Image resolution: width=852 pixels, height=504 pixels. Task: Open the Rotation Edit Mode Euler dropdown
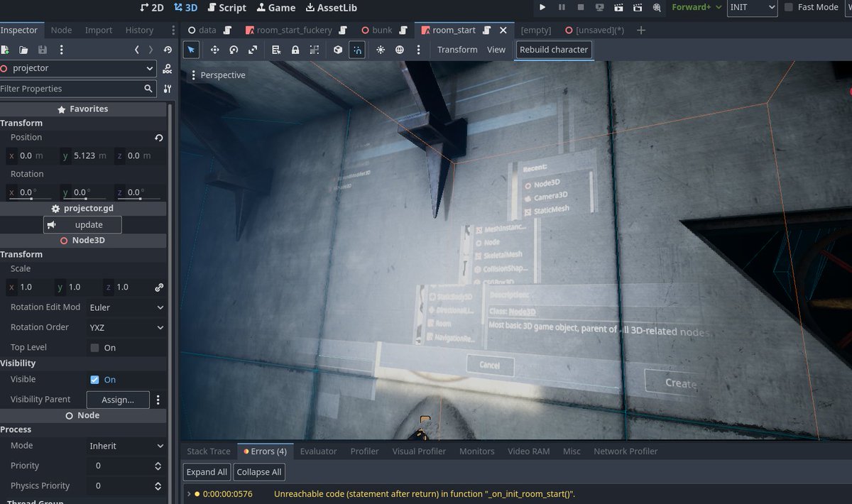(126, 307)
